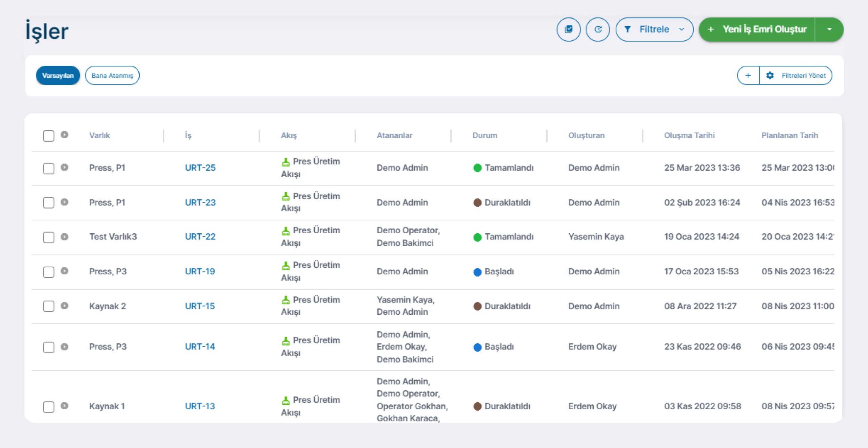Click the green flow icon in URT-25 row

(286, 162)
